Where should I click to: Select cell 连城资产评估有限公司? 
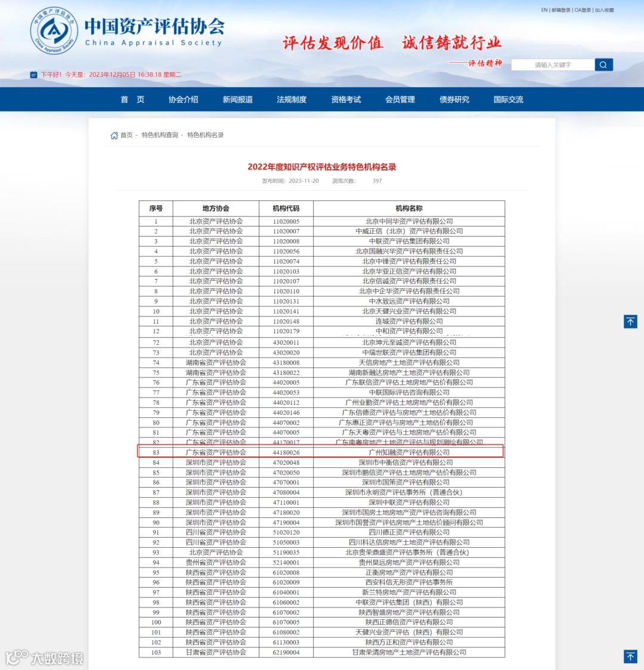(x=409, y=321)
